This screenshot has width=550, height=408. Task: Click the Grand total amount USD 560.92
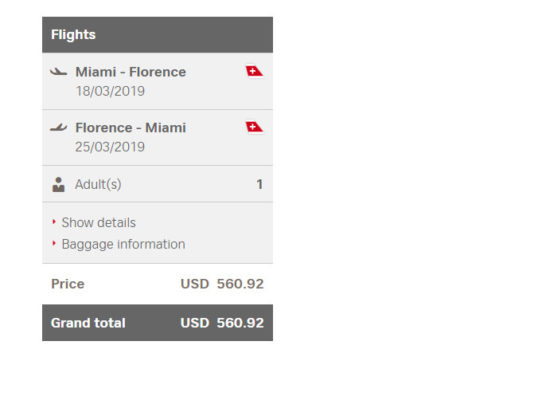(222, 323)
